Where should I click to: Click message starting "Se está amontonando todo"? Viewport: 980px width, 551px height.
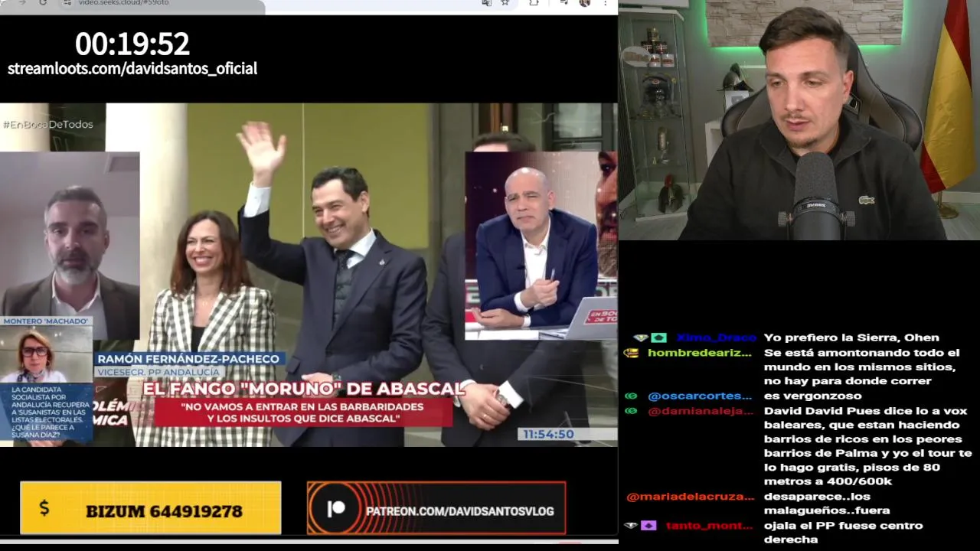[861, 367]
